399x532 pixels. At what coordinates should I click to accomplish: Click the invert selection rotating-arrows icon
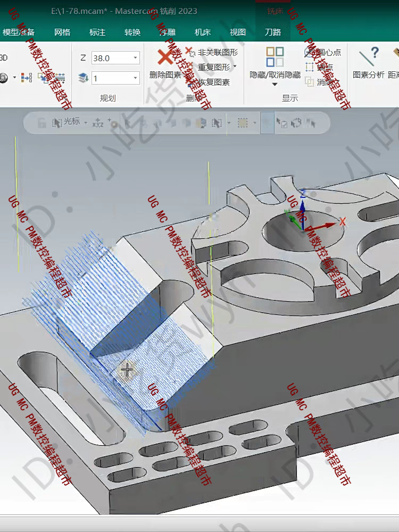pyautogui.click(x=296, y=122)
